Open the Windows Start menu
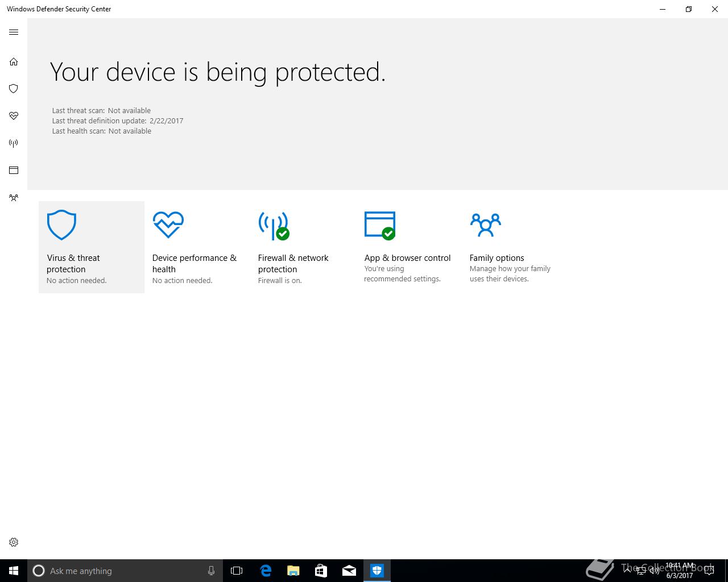The height and width of the screenshot is (582, 728). pyautogui.click(x=14, y=571)
